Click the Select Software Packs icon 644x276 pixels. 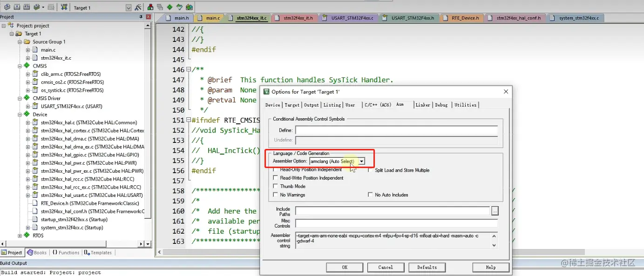pos(179,7)
